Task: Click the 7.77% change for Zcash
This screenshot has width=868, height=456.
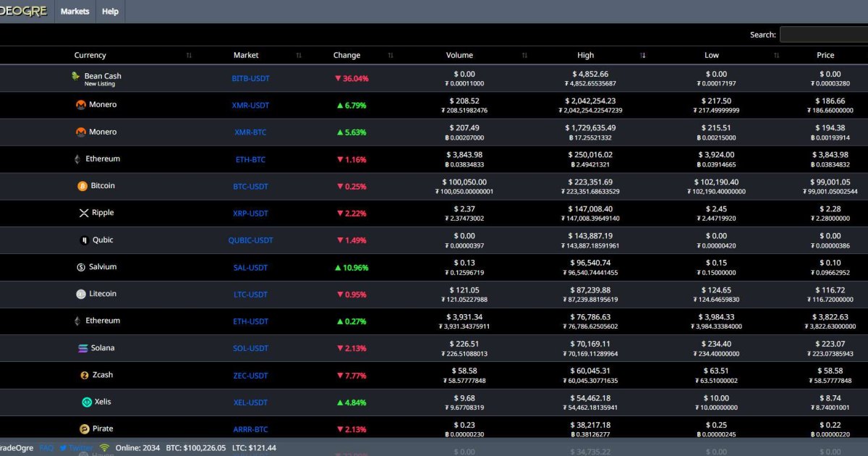Action: tap(351, 376)
